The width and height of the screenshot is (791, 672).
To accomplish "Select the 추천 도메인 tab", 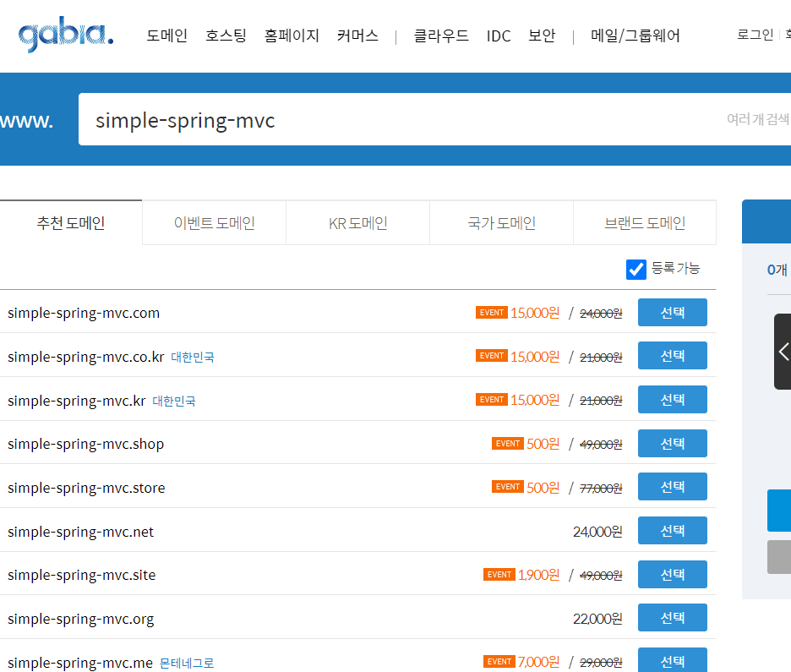I will (x=71, y=222).
